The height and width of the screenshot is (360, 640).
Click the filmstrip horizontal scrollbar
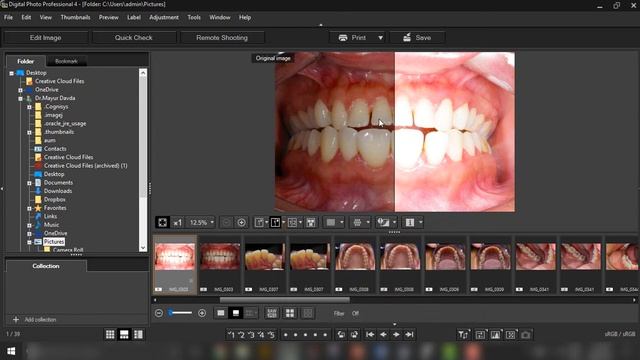click(x=284, y=300)
